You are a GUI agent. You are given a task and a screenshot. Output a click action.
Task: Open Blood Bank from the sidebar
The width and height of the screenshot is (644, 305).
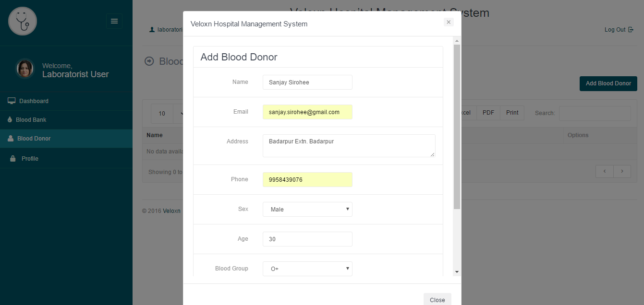(31, 119)
